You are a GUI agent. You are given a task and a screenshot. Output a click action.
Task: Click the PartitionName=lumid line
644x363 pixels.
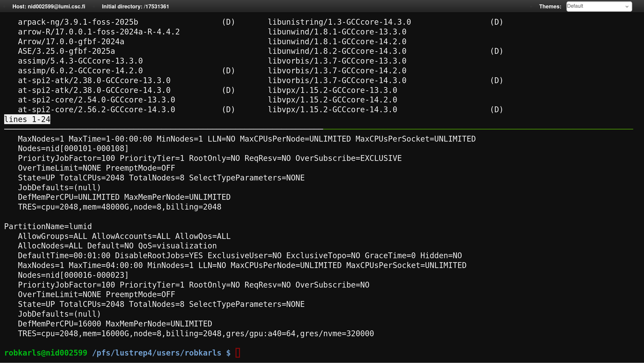48,226
